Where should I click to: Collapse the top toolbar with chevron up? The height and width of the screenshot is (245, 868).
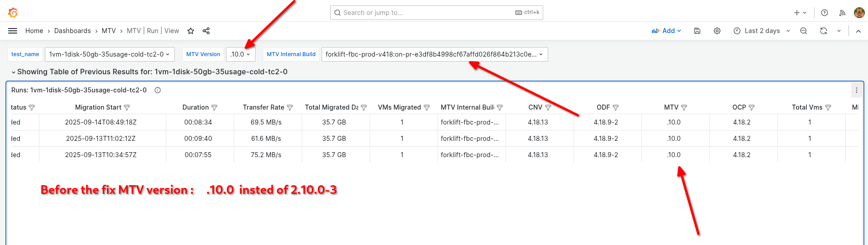858,31
